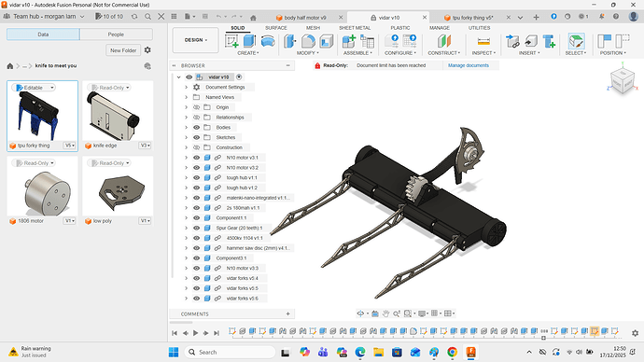The width and height of the screenshot is (644, 362).
Task: Switch to the SHEET METAL tab
Action: 355,28
